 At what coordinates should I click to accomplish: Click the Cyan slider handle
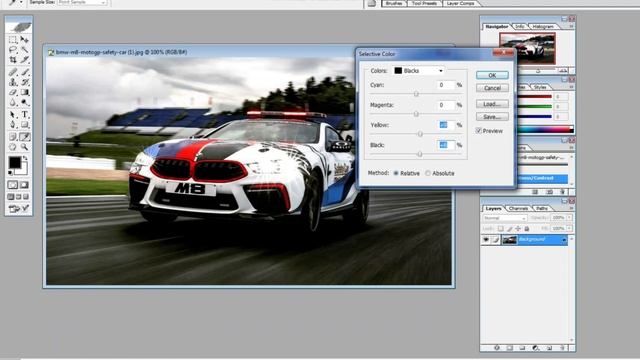point(416,94)
